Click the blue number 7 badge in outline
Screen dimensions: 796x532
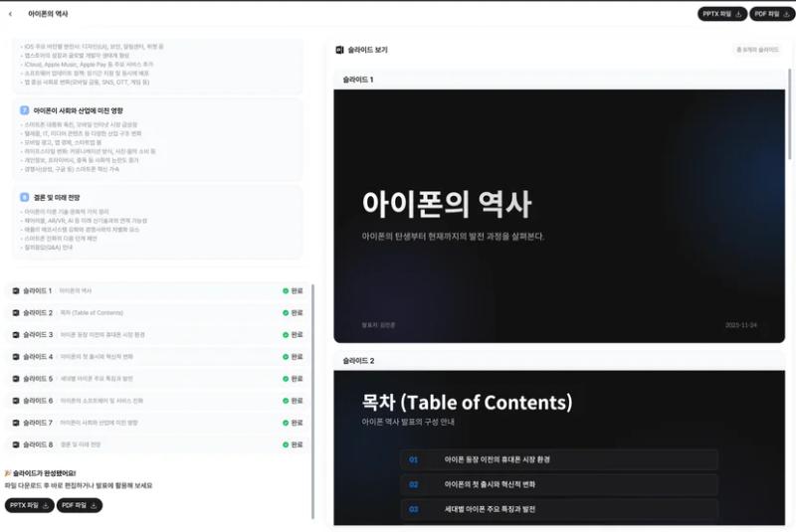24,110
